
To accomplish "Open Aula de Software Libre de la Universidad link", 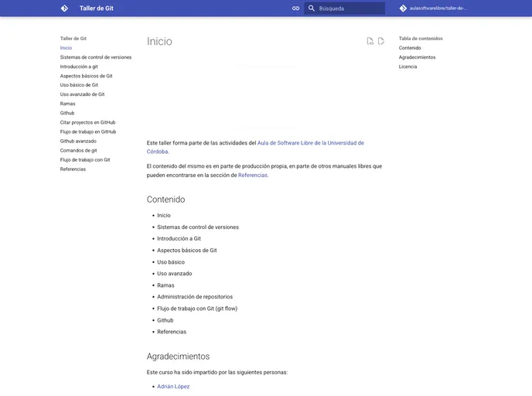I will [310, 143].
